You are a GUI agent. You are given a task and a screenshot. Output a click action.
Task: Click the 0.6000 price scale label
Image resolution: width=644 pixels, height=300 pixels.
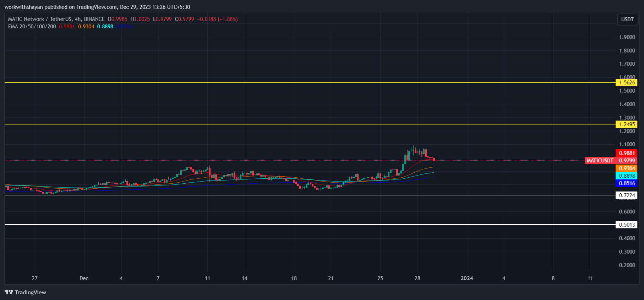coord(627,212)
